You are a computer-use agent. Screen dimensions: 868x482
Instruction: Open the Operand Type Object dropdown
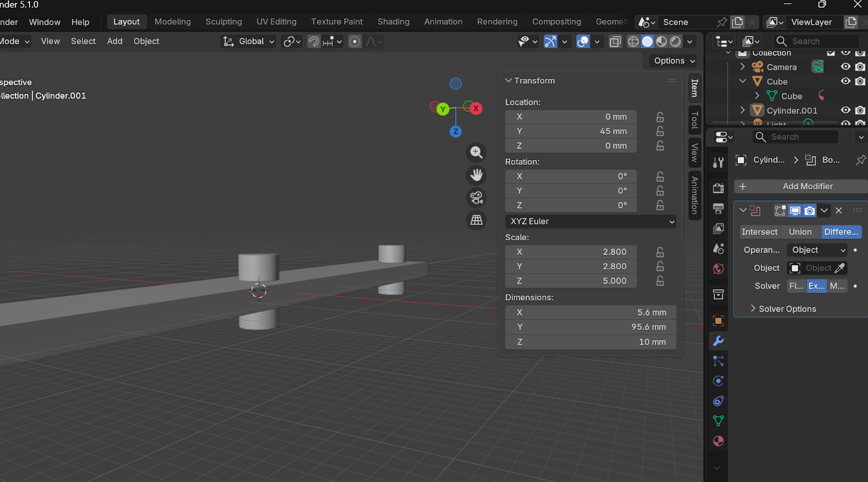pyautogui.click(x=817, y=250)
